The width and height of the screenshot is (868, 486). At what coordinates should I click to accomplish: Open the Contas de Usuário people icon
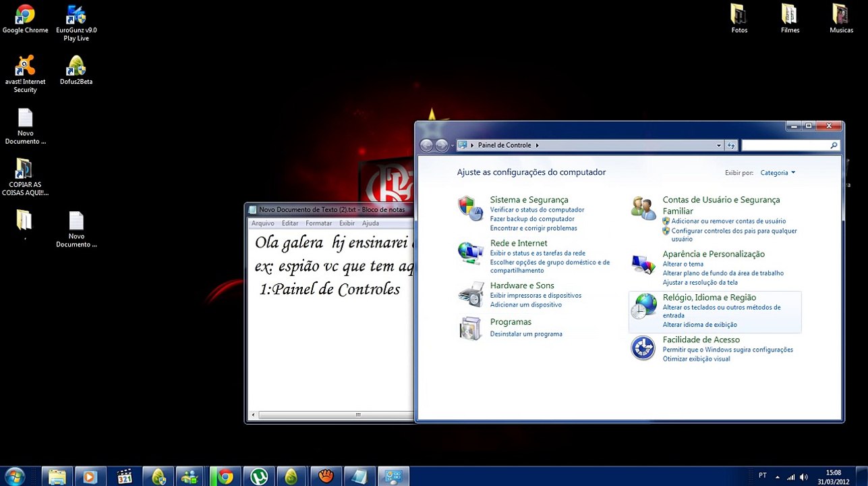(x=643, y=209)
